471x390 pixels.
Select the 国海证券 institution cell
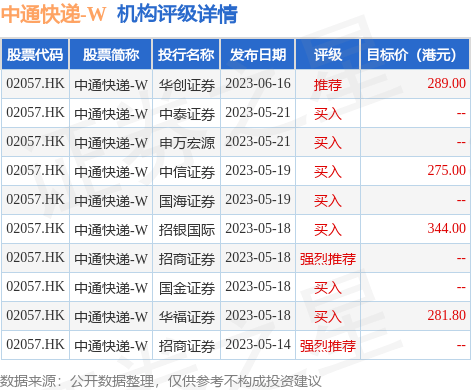187,201
